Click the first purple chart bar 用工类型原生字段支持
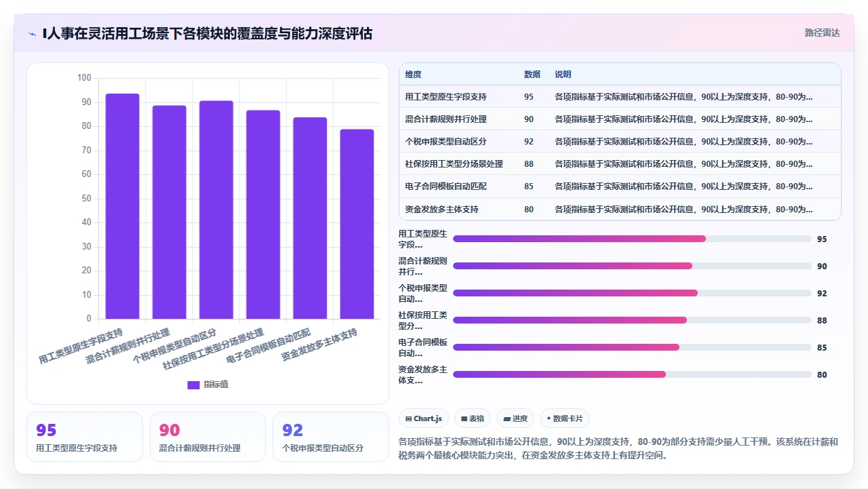 click(122, 206)
